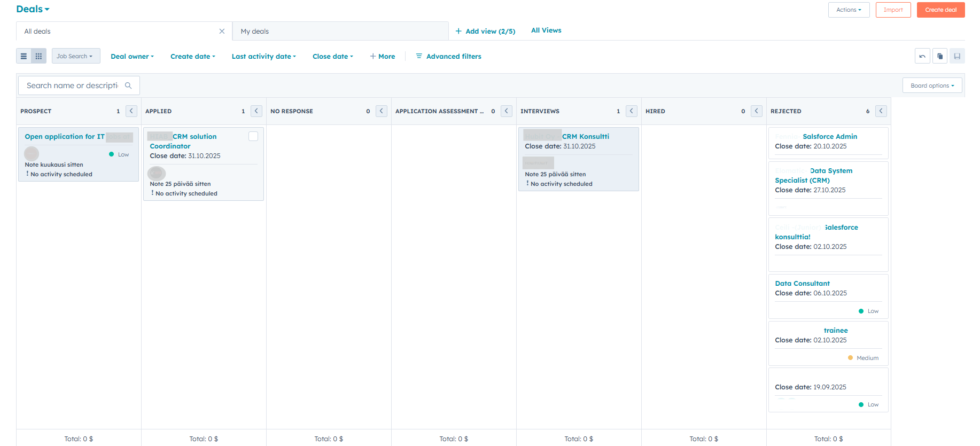The image size is (980, 446).
Task: Close the All deals tab
Action: (x=222, y=32)
